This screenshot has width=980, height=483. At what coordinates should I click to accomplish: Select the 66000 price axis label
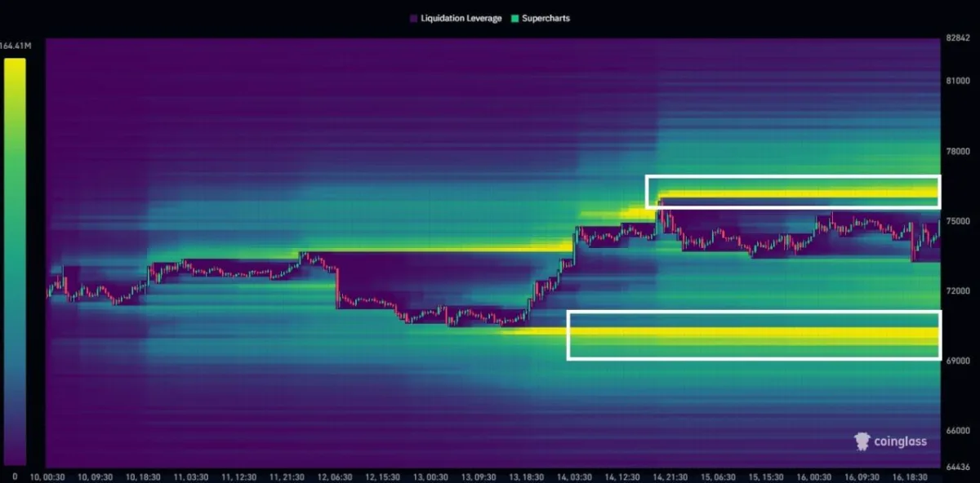959,430
